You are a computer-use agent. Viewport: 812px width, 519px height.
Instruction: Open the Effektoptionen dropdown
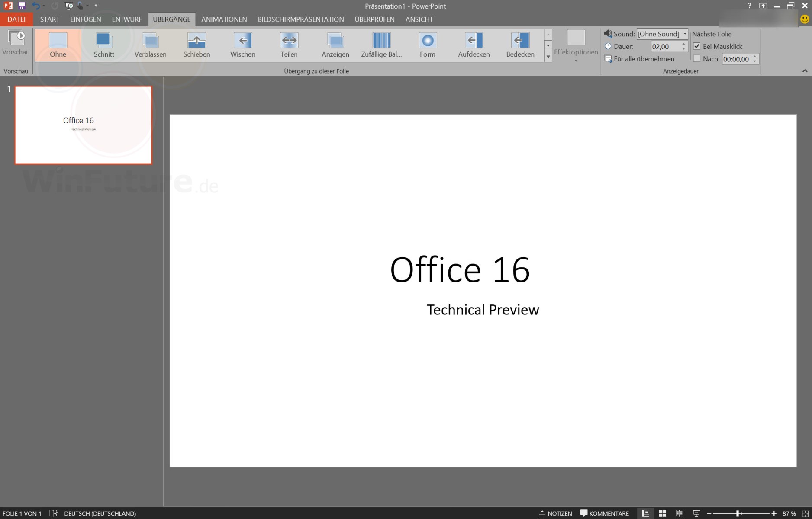tap(576, 45)
